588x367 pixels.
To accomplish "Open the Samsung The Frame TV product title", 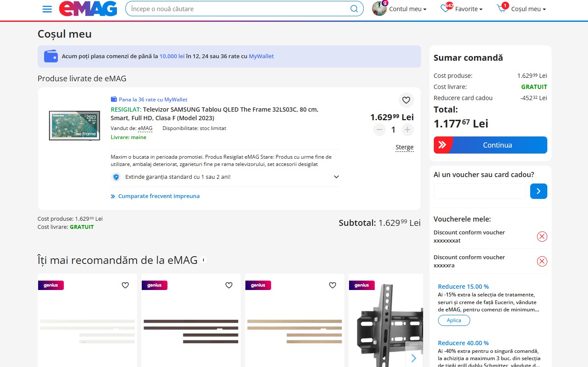I will (215, 114).
